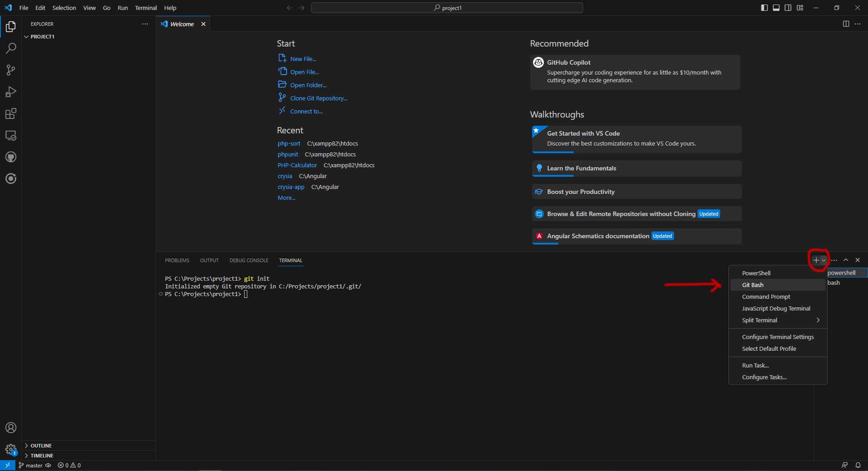Image resolution: width=868 pixels, height=471 pixels.
Task: Open Accounts icon at bottom of activity bar
Action: pyautogui.click(x=11, y=428)
